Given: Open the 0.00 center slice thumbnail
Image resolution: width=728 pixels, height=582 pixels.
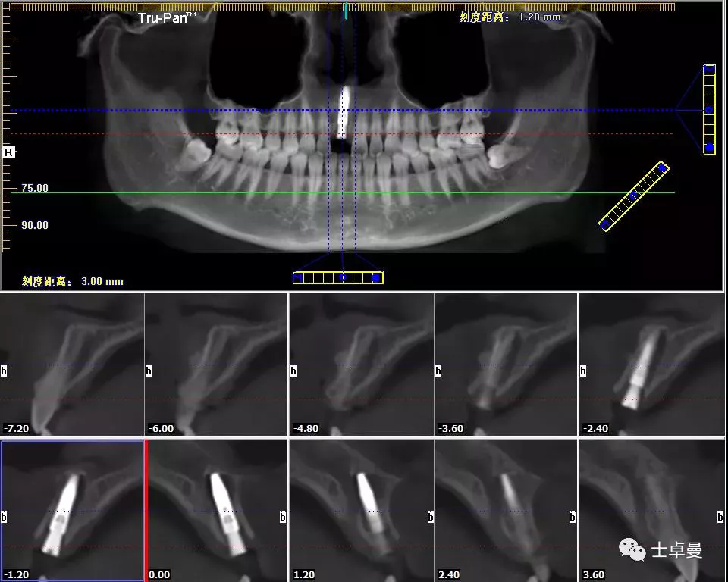Looking at the screenshot, I should [x=216, y=510].
